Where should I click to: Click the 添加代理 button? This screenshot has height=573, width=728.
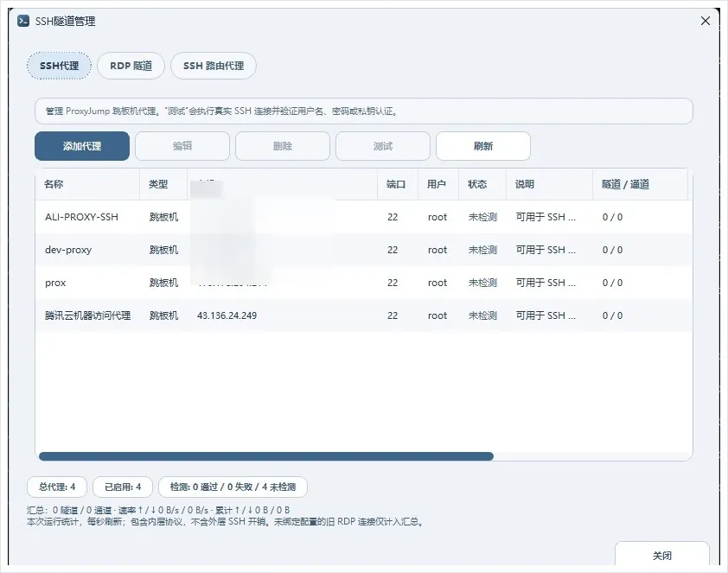[x=82, y=146]
